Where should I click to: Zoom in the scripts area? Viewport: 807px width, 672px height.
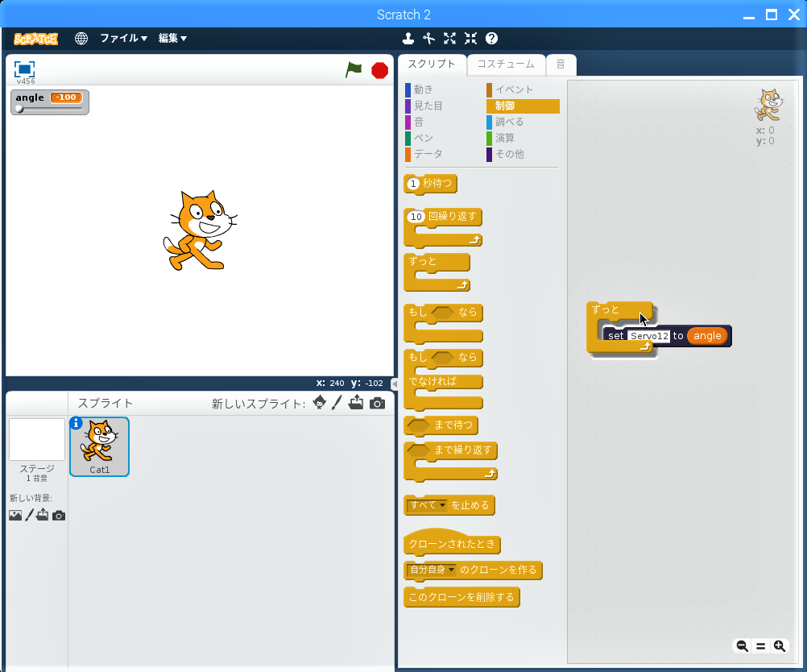(780, 645)
